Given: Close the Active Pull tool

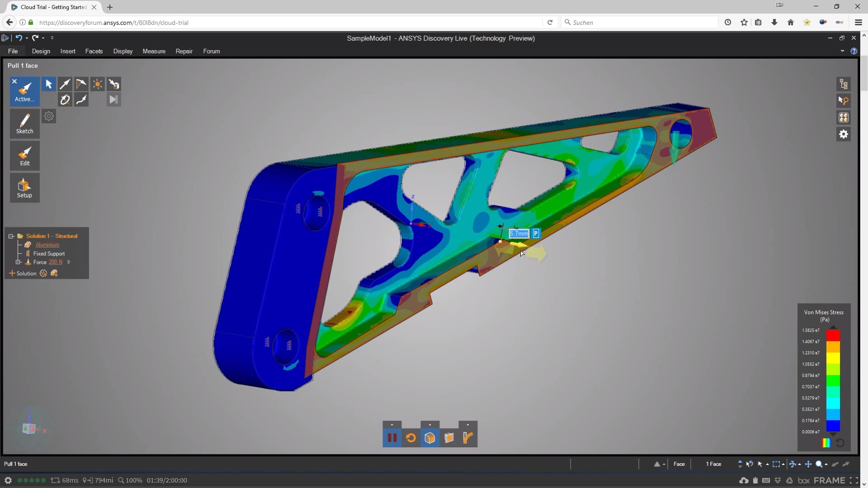Looking at the screenshot, I should tap(14, 81).
